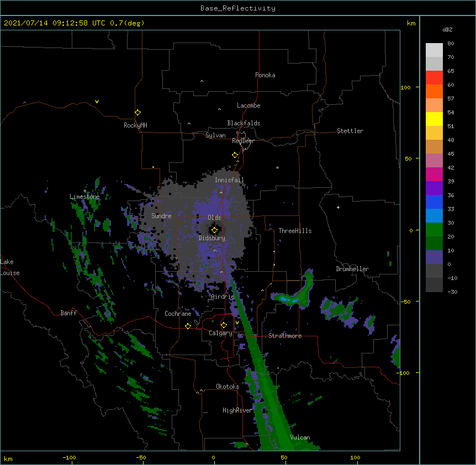The height and width of the screenshot is (465, 476).
Task: Choose the purple 39 dBZ legend swatch
Action: pos(434,188)
